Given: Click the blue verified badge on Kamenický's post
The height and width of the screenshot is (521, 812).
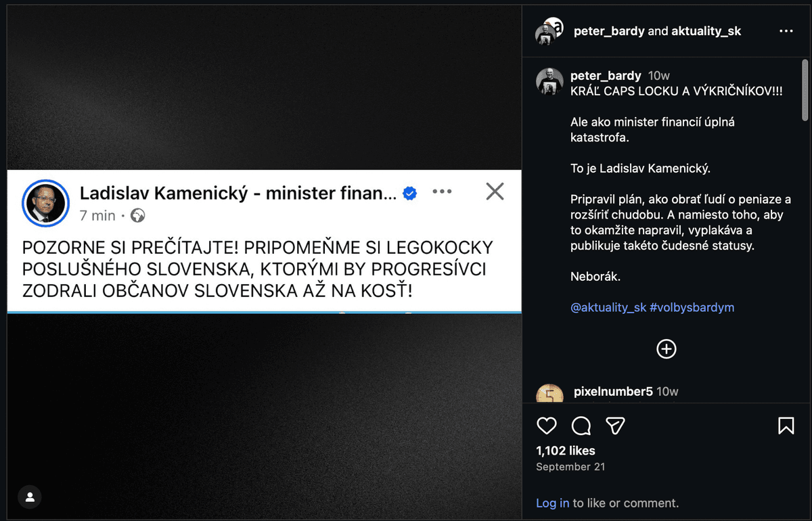Looking at the screenshot, I should (408, 192).
